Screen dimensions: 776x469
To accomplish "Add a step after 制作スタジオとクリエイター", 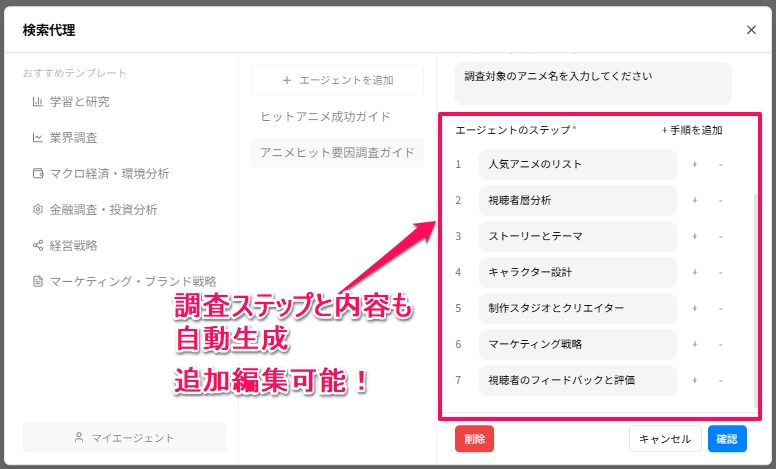I will click(694, 308).
